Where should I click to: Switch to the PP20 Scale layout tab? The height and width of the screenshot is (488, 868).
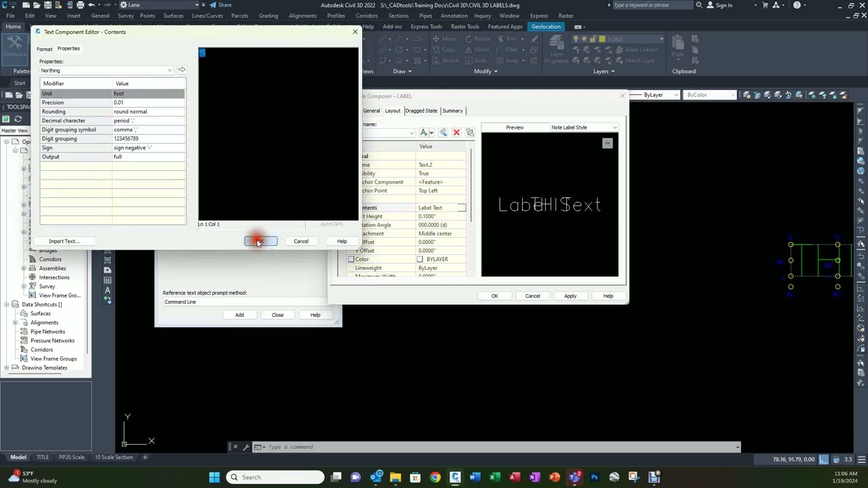(x=71, y=457)
